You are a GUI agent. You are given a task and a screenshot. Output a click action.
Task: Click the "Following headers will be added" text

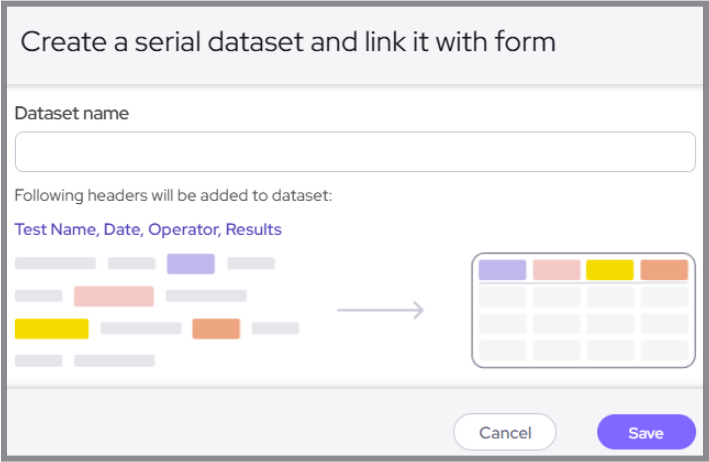173,195
